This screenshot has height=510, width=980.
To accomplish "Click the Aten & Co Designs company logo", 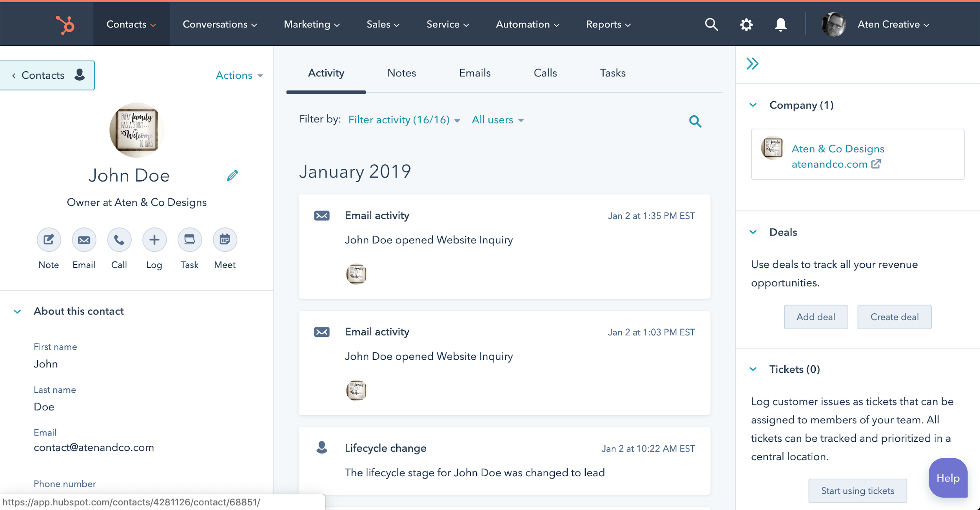I will pyautogui.click(x=772, y=148).
